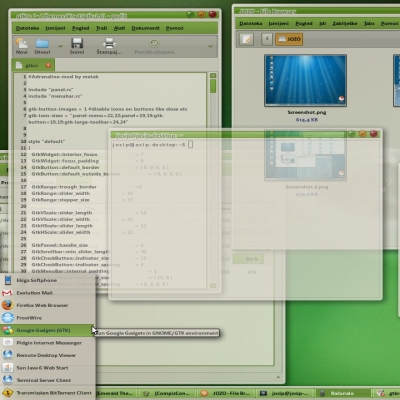Start Terminal Server Client from the menu
400x400 pixels.
pyautogui.click(x=48, y=380)
